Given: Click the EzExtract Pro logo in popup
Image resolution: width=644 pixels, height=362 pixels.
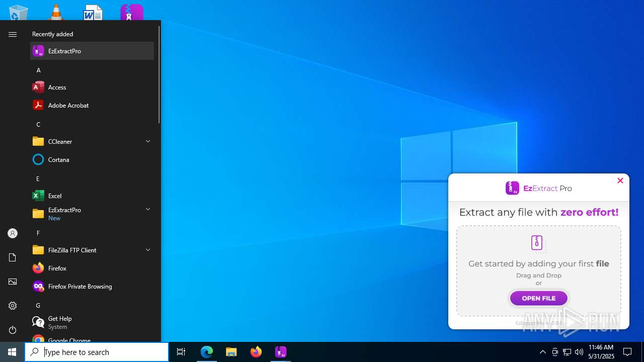Looking at the screenshot, I should (x=539, y=188).
